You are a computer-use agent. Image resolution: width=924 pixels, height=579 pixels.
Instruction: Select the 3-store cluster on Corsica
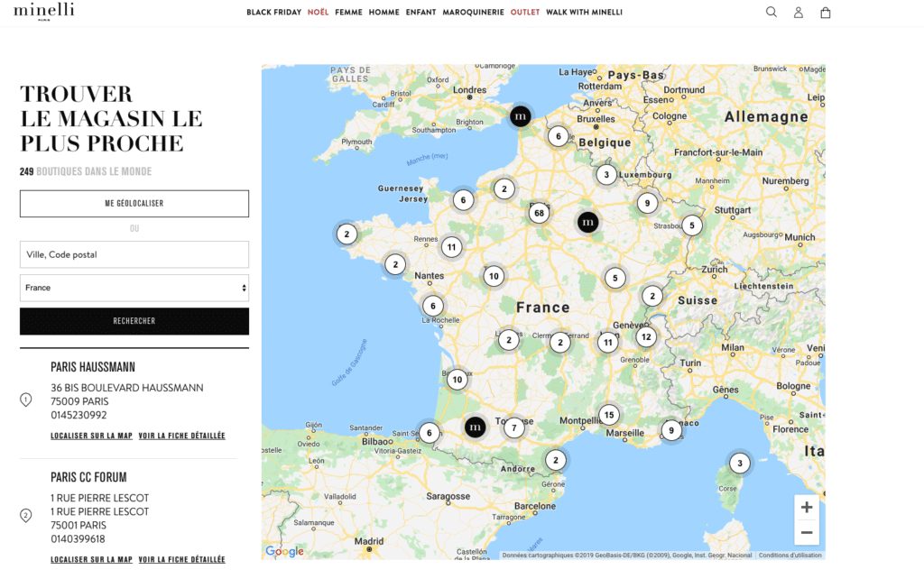tap(740, 463)
